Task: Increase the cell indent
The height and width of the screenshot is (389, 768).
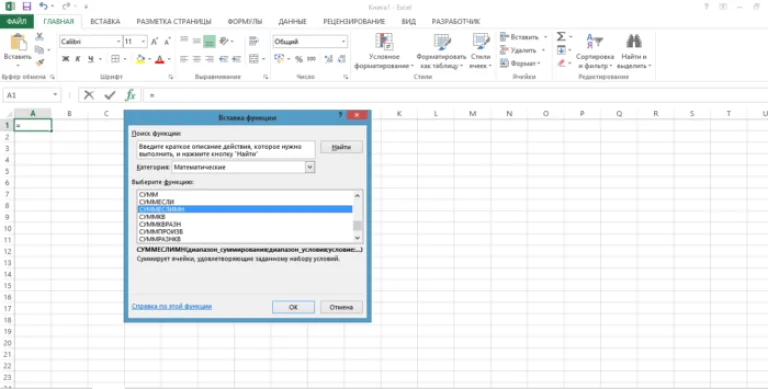Action: pyautogui.click(x=236, y=59)
